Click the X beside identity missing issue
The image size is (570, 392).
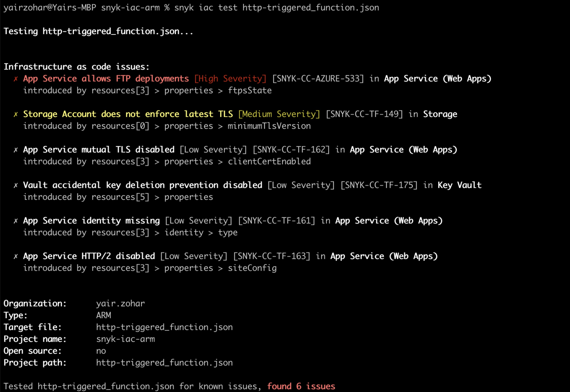pyautogui.click(x=16, y=221)
